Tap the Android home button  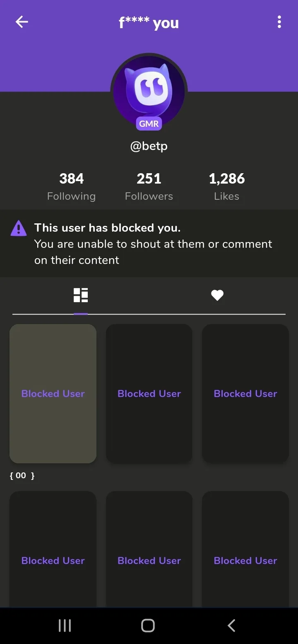tap(148, 626)
